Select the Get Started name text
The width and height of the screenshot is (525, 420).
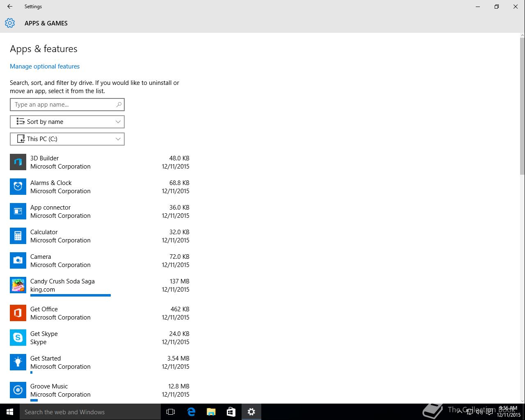pyautogui.click(x=46, y=358)
